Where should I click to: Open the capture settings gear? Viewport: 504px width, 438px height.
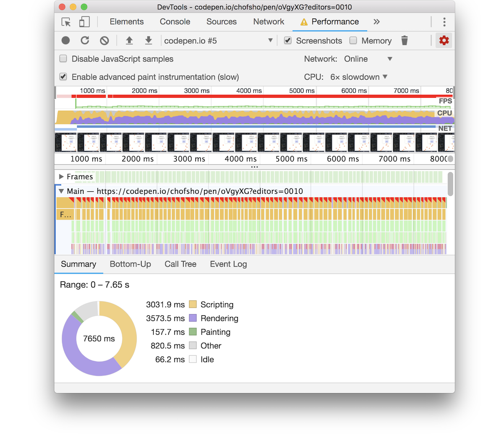pyautogui.click(x=444, y=40)
